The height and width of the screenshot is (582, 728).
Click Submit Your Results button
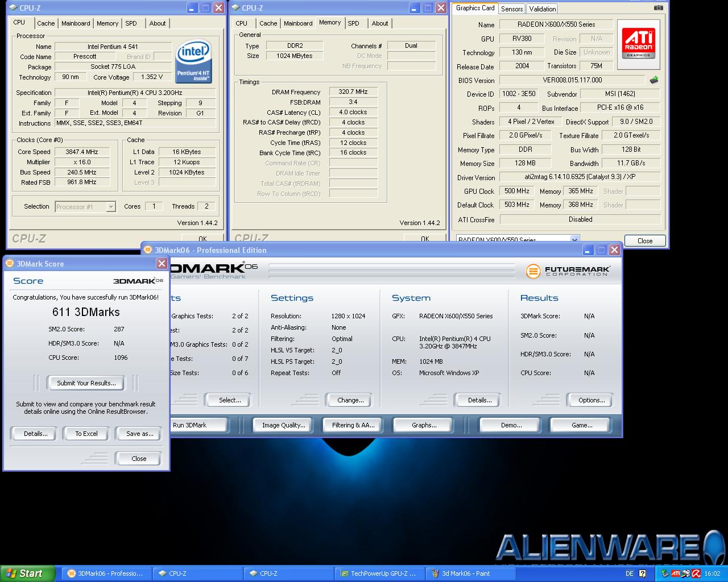(x=86, y=383)
